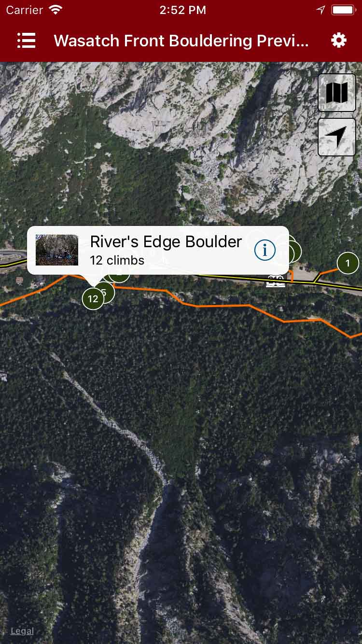
Task: Tap the location arrow in status bar
Action: (x=321, y=10)
